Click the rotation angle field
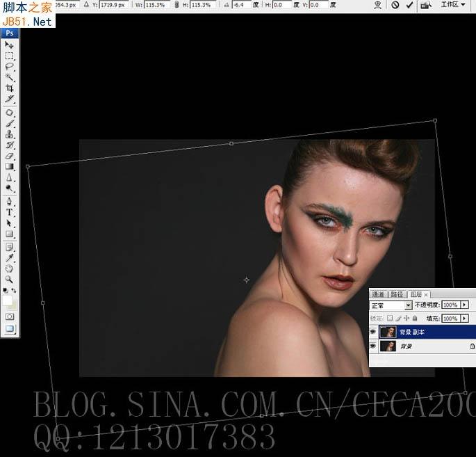 241,5
